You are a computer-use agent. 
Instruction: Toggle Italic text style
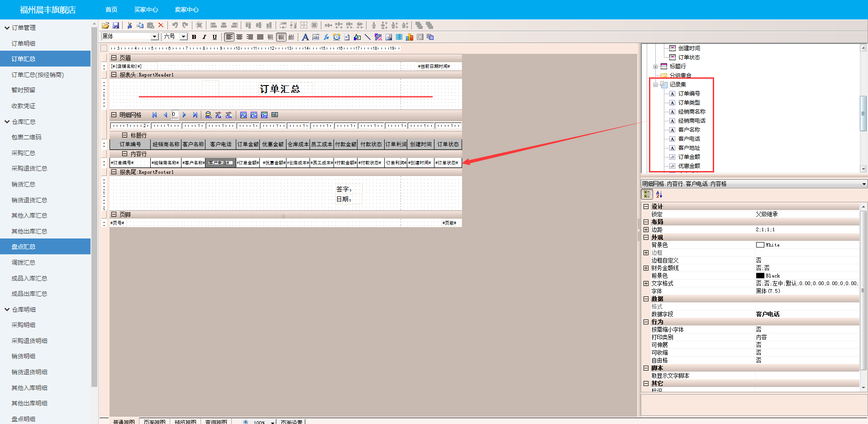204,37
